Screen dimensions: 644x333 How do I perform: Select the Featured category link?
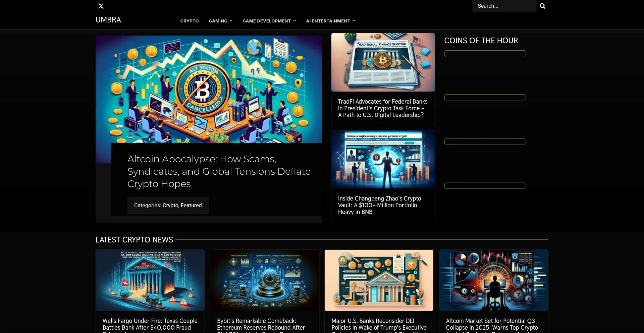click(x=191, y=205)
